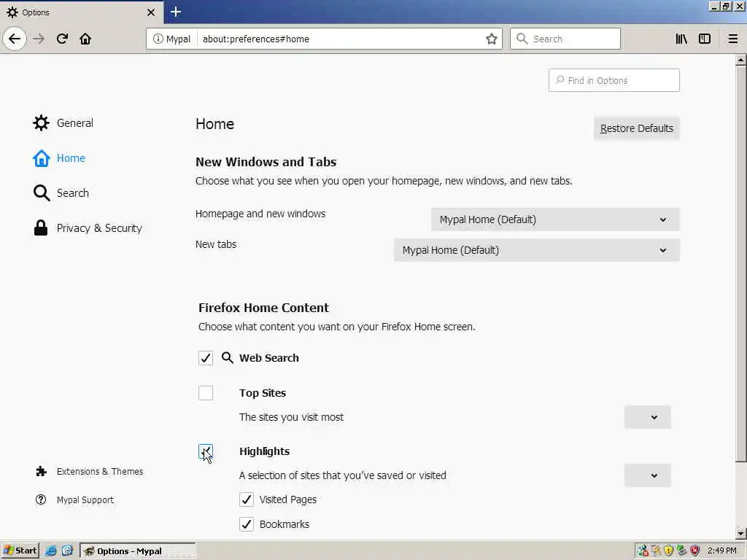This screenshot has width=747, height=560.
Task: Open a new tab with plus button
Action: (176, 12)
